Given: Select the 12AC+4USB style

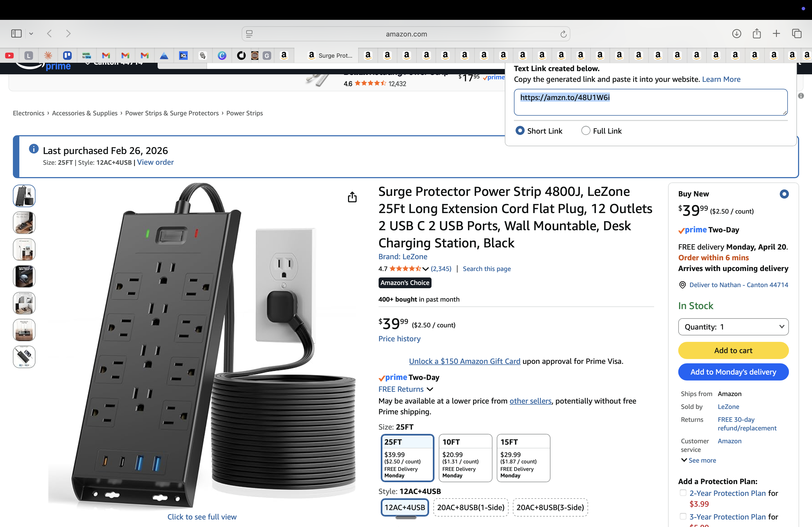Looking at the screenshot, I should (405, 507).
